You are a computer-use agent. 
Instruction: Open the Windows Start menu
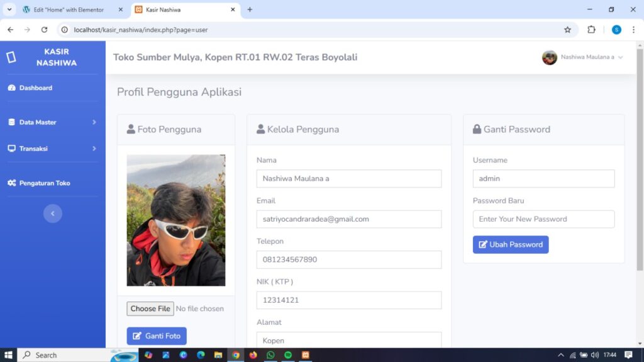click(x=8, y=355)
